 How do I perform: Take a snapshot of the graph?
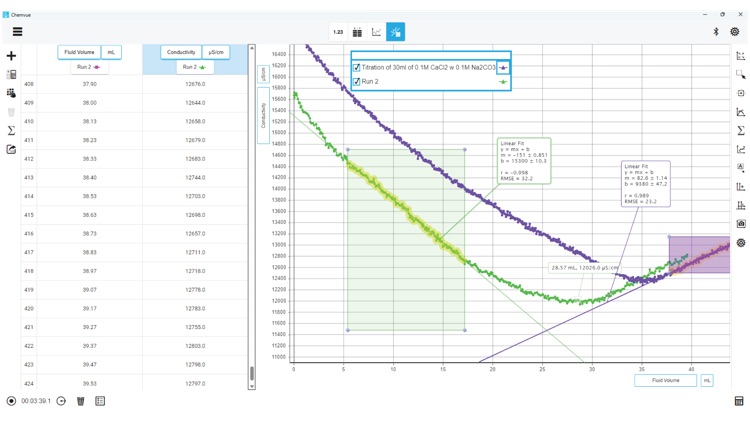tap(740, 224)
